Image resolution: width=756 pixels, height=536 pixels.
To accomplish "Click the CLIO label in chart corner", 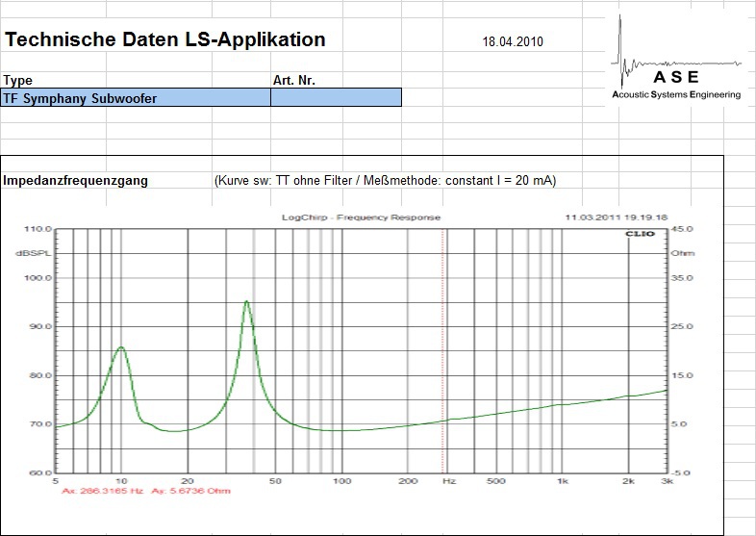I will point(638,234).
